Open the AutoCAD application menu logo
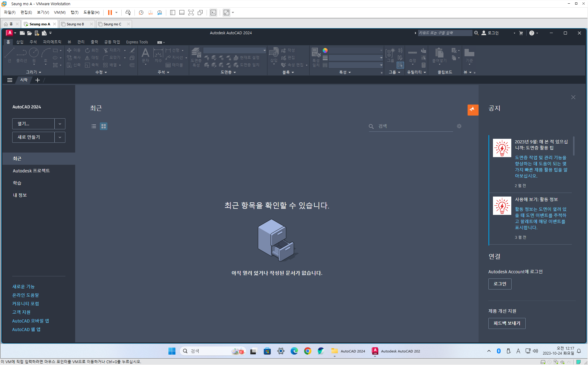The height and width of the screenshot is (365, 588). point(10,33)
